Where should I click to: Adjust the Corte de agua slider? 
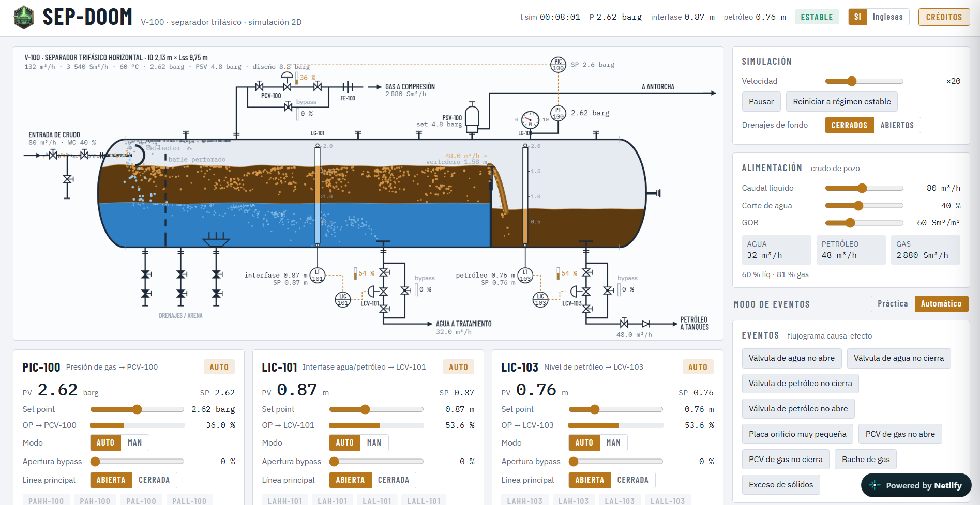click(864, 206)
